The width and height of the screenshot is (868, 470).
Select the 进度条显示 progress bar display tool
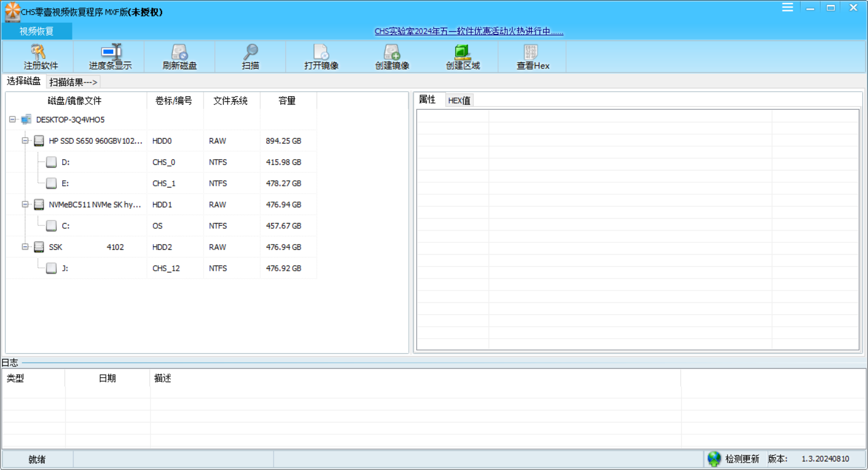pyautogui.click(x=110, y=56)
